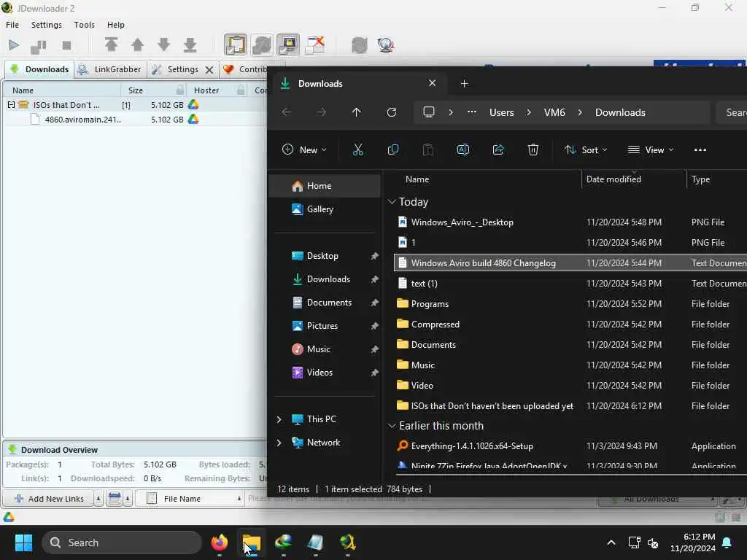Move selected download to bottom
The image size is (747, 560).
(x=190, y=44)
